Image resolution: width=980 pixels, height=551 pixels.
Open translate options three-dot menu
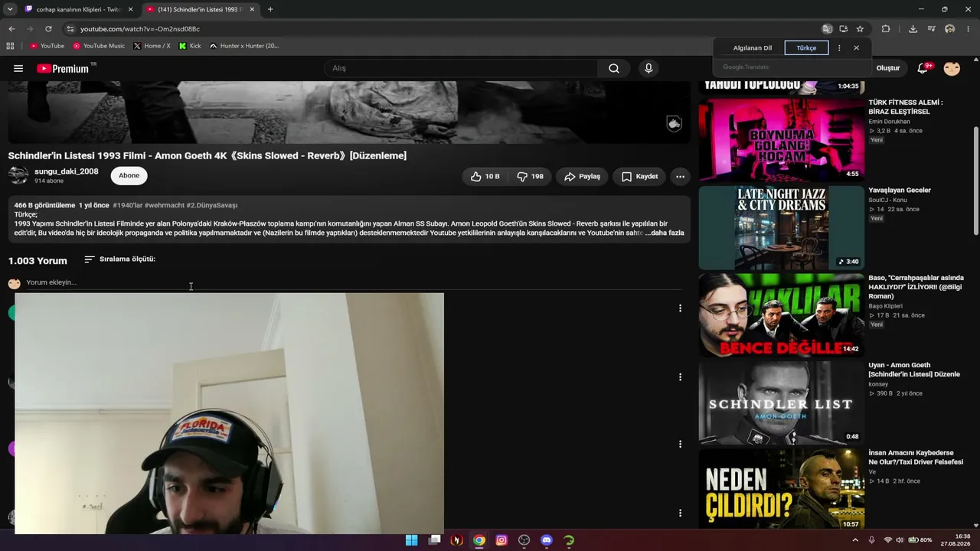click(839, 47)
